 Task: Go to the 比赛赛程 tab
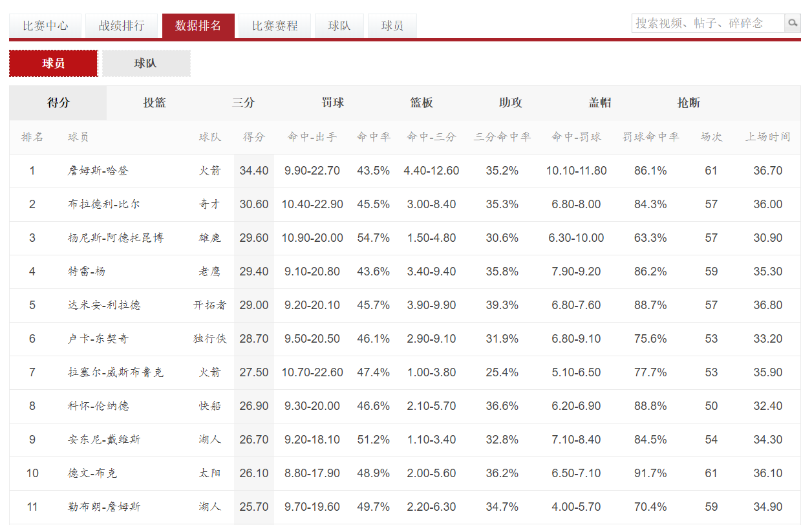tap(275, 26)
